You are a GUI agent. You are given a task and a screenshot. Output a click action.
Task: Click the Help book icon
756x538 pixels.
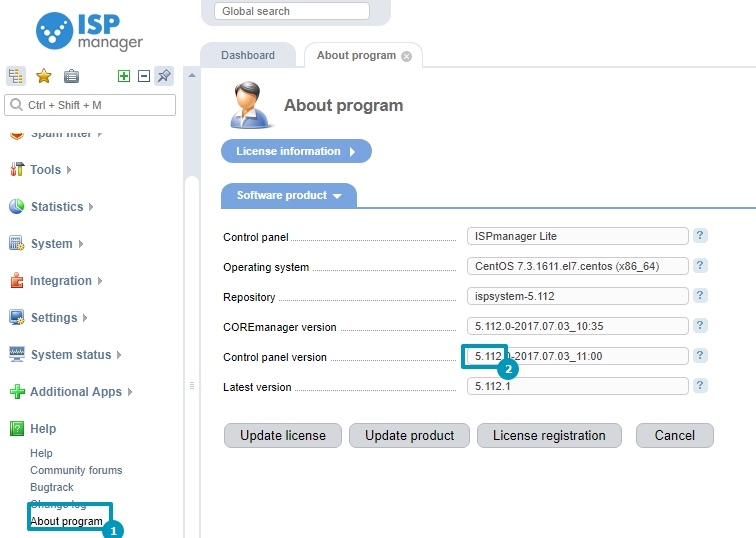coord(17,429)
